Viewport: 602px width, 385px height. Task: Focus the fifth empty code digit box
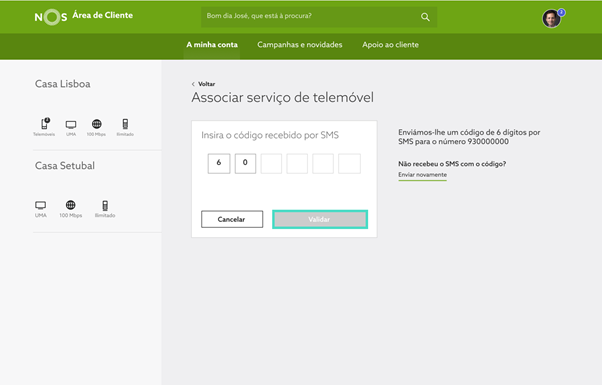[323, 164]
